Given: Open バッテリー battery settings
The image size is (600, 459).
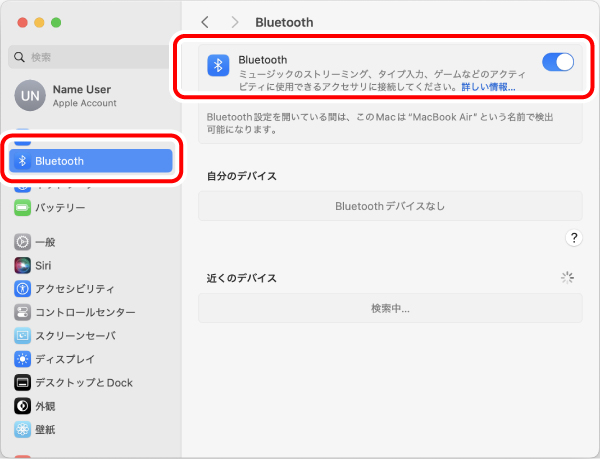Looking at the screenshot, I should point(60,208).
